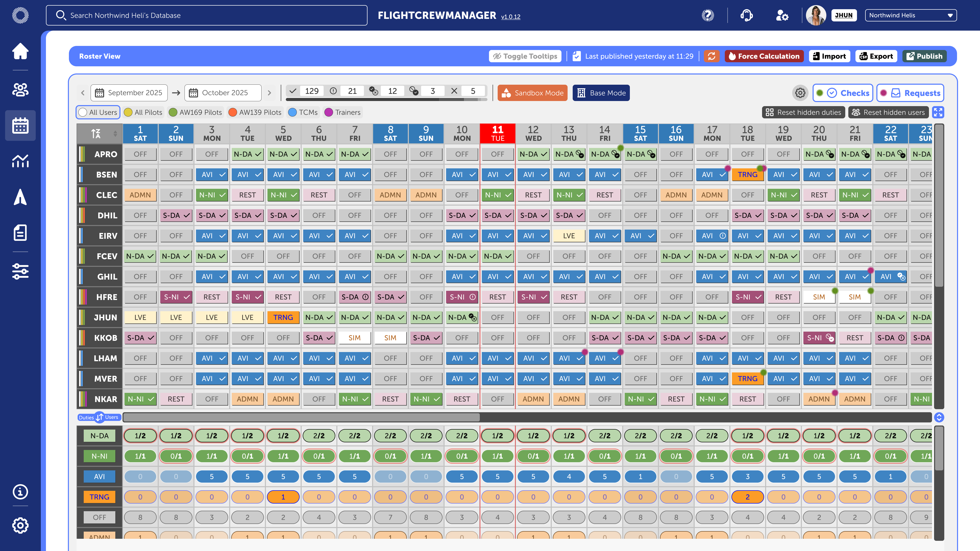This screenshot has width=980, height=551.
Task: Toggle Tooltips visibility
Action: point(525,56)
